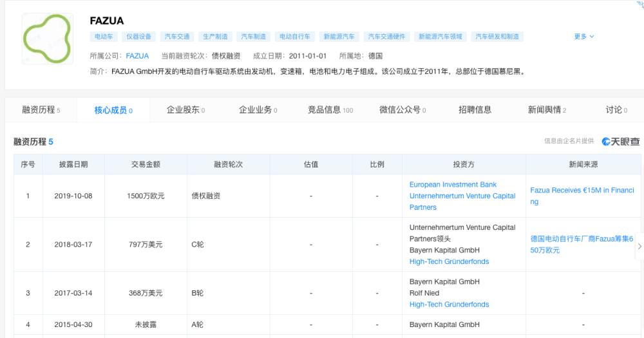This screenshot has height=338, width=644.
Task: Click amount cell 368万美元
Action: click(146, 293)
